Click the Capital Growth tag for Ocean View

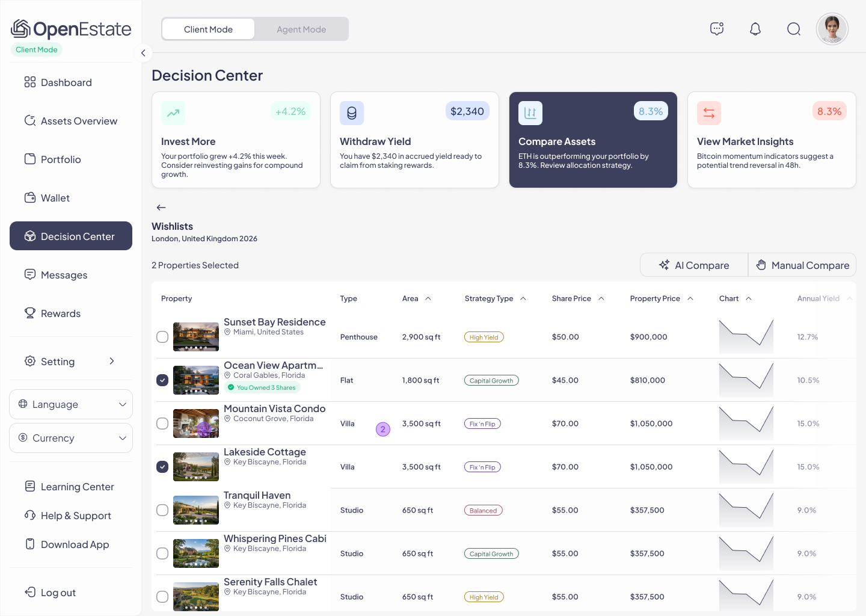(x=491, y=380)
